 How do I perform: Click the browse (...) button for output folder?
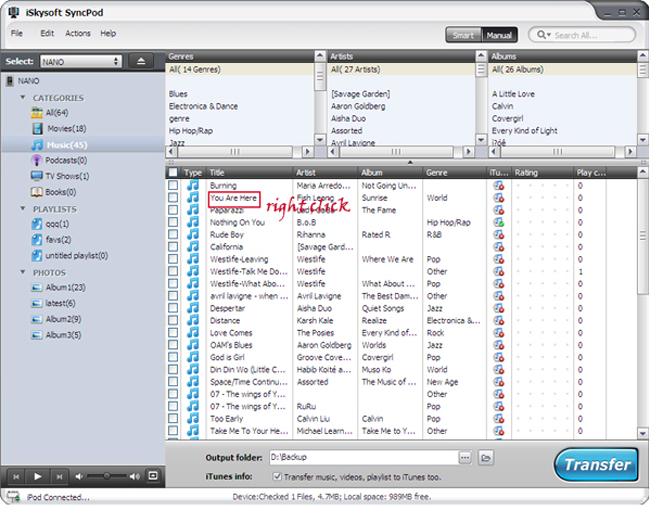pyautogui.click(x=464, y=457)
